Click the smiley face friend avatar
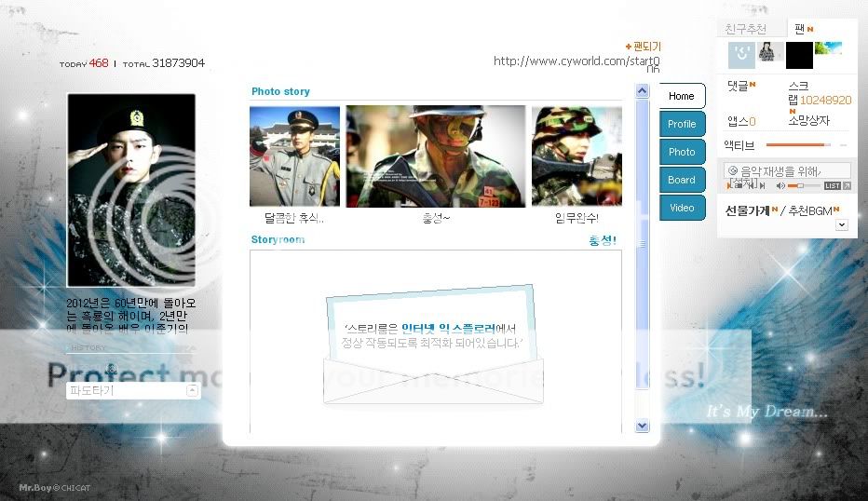868x501 pixels. click(741, 54)
